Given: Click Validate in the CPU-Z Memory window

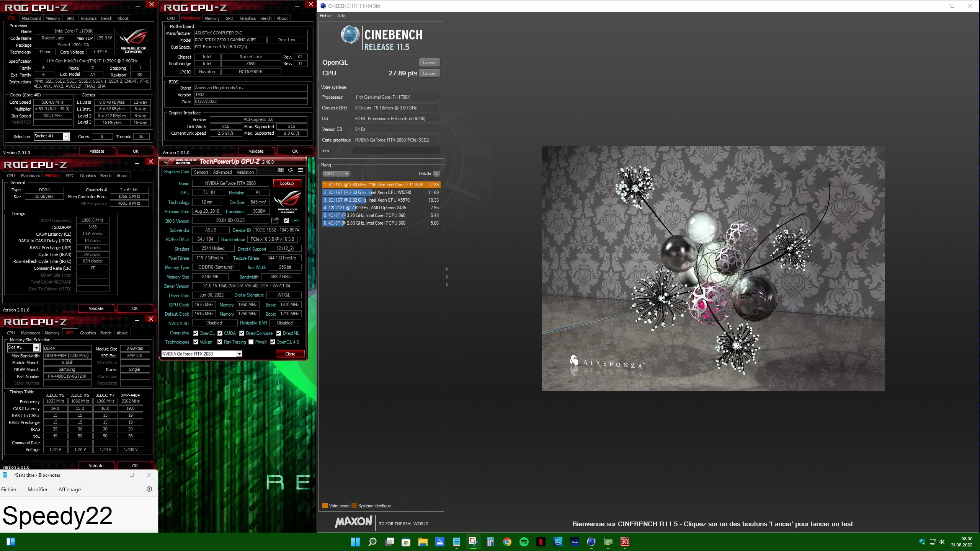Looking at the screenshot, I should coord(96,308).
